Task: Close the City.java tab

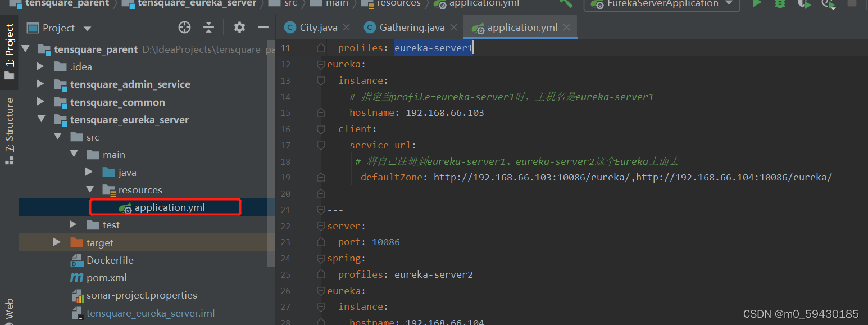Action: point(346,28)
